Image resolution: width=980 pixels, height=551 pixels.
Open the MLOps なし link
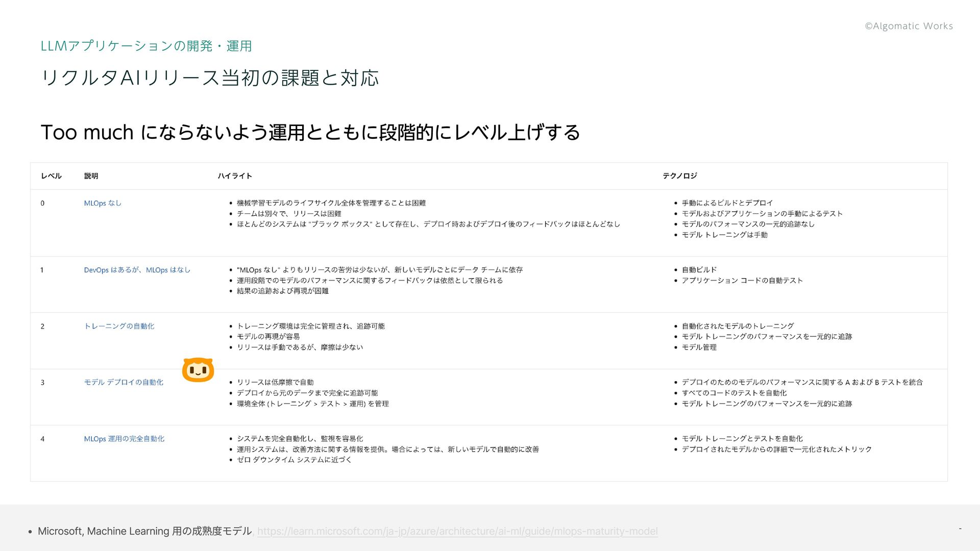click(x=103, y=203)
